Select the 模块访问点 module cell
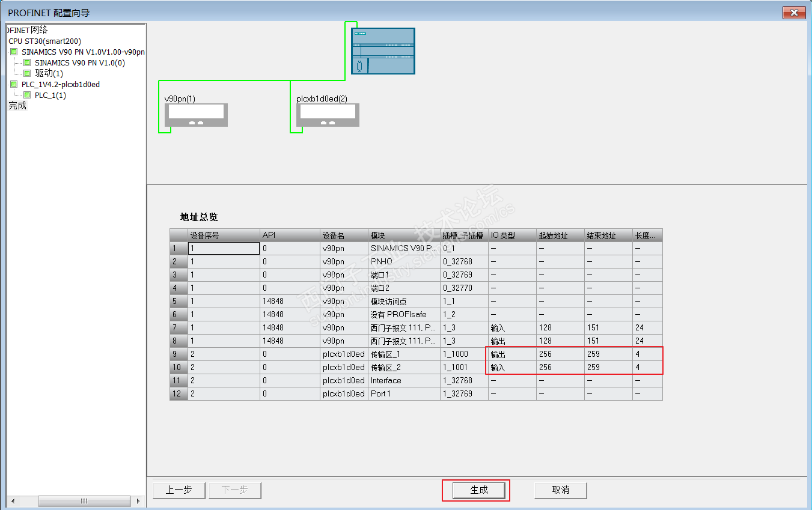This screenshot has height=510, width=812. pos(404,301)
